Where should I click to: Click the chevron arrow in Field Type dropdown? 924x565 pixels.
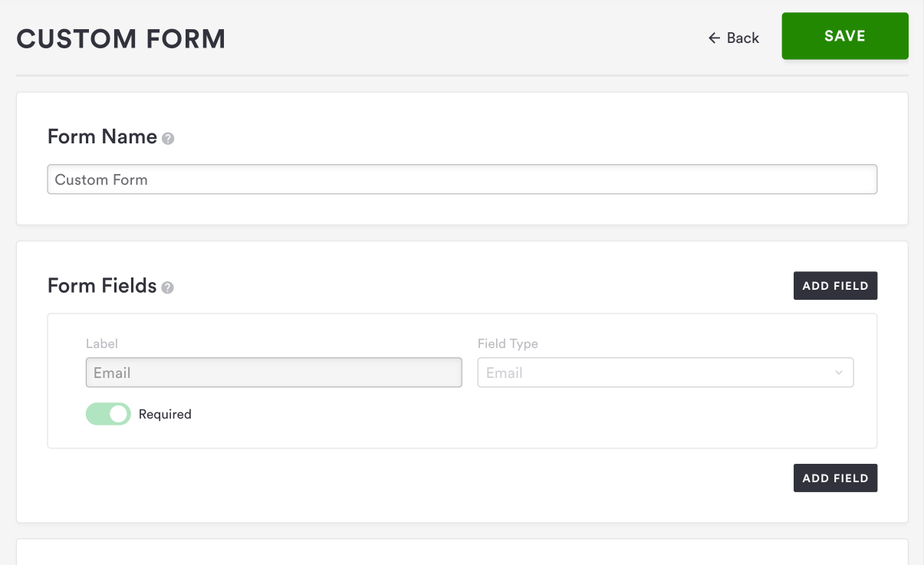839,373
